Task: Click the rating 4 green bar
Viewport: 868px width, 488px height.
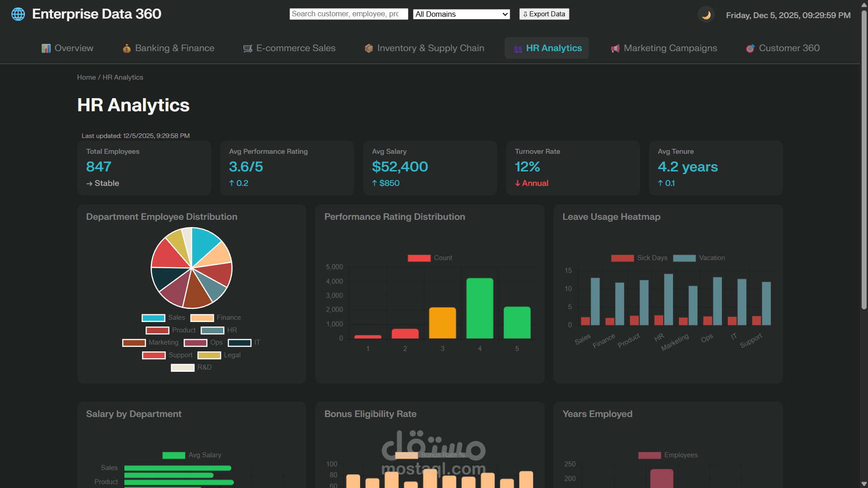Action: coord(479,308)
